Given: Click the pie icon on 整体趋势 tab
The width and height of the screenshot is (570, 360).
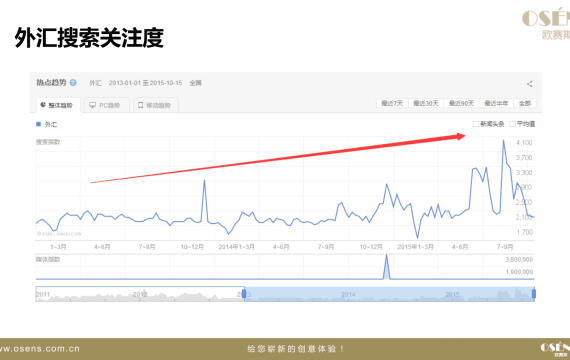Looking at the screenshot, I should pyautogui.click(x=43, y=105).
